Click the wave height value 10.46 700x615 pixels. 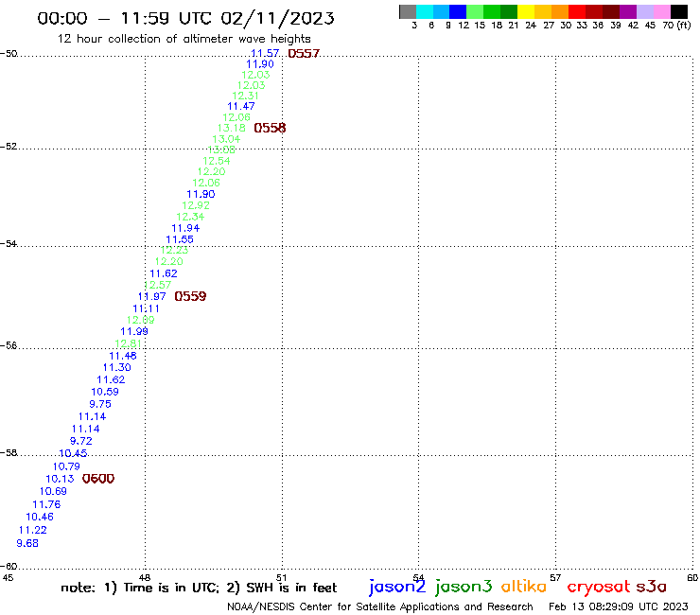pyautogui.click(x=40, y=517)
